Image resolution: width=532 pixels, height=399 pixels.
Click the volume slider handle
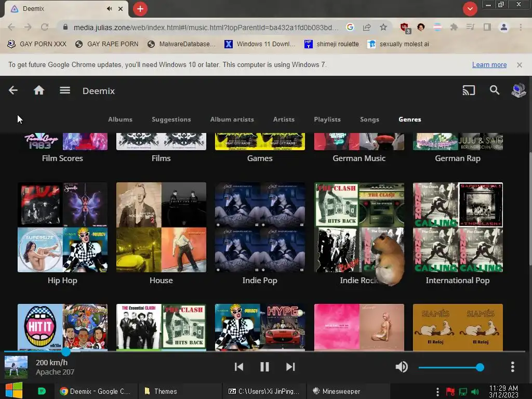(480, 367)
